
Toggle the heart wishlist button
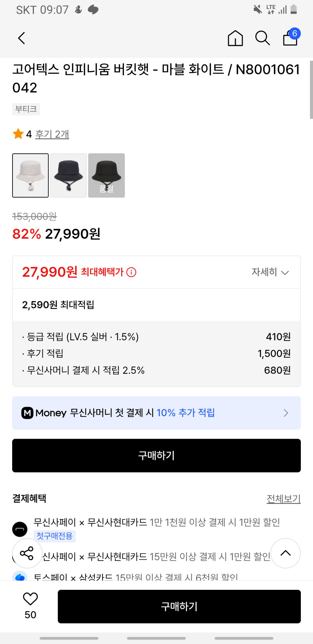pos(30,599)
